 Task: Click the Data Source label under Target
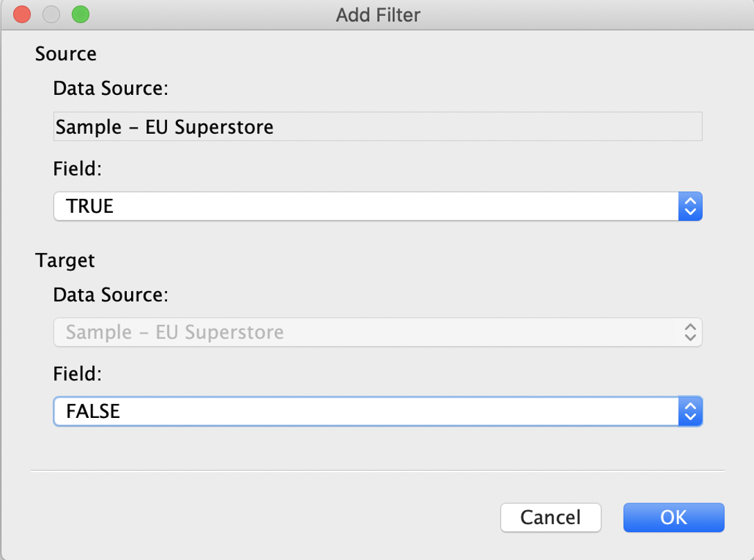111,295
